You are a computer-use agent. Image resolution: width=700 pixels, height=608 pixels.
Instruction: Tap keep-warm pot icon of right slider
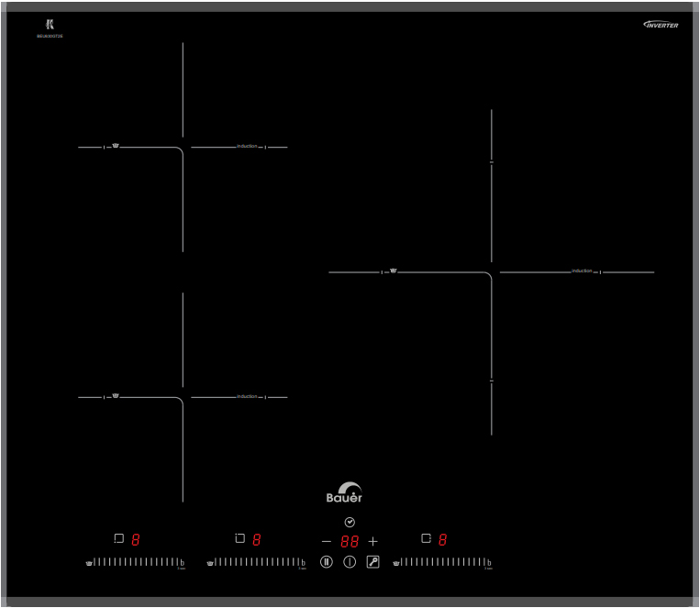tap(396, 563)
